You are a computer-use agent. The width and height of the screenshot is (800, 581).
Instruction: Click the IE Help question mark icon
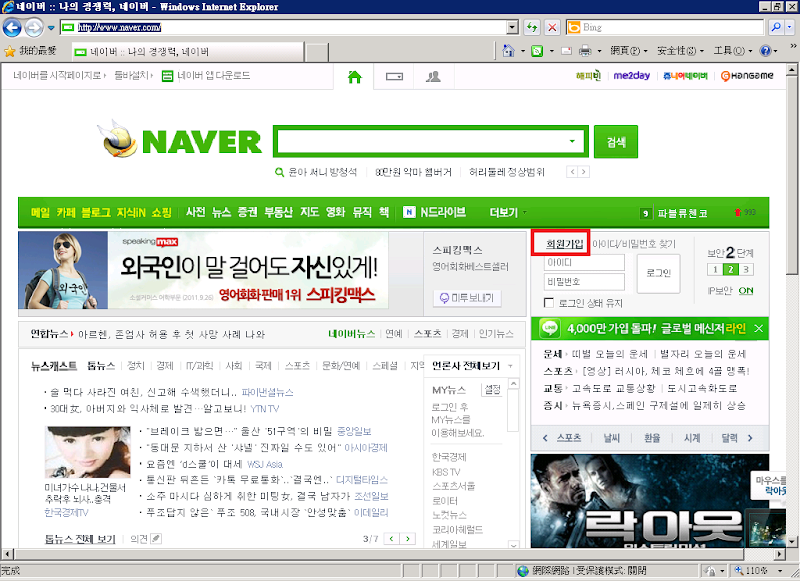pyautogui.click(x=765, y=50)
